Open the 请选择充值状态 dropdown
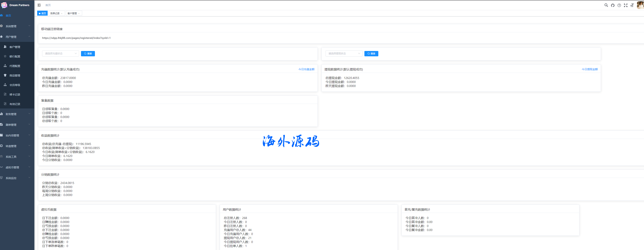 60,53
